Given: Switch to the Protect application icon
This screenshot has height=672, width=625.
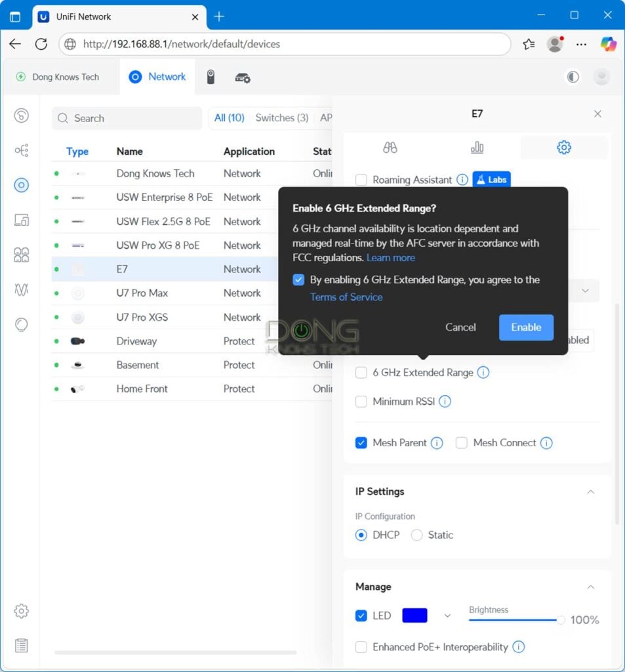Looking at the screenshot, I should click(x=211, y=77).
